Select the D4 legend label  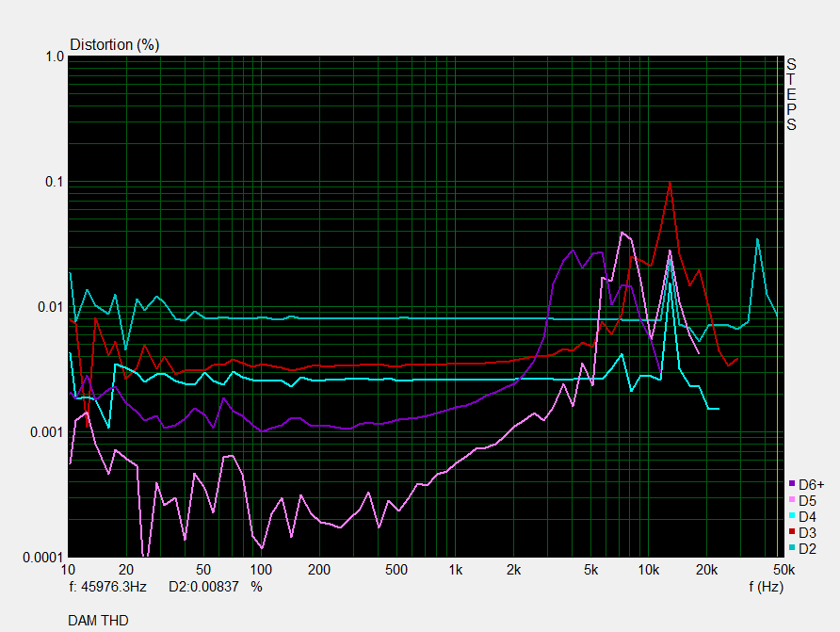pyautogui.click(x=807, y=517)
